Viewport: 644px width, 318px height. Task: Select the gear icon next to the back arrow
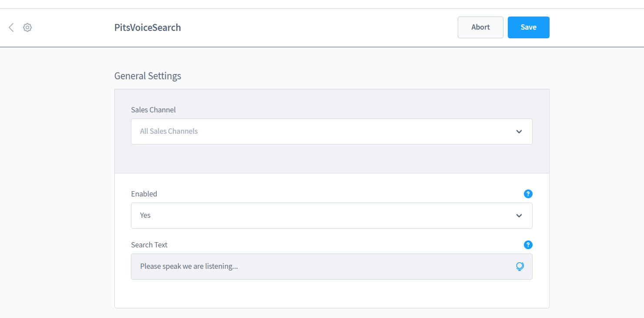click(27, 27)
